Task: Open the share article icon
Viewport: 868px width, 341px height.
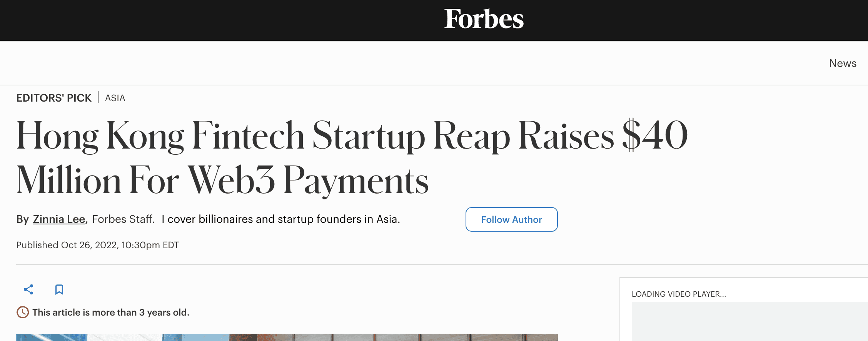Action: 28,289
